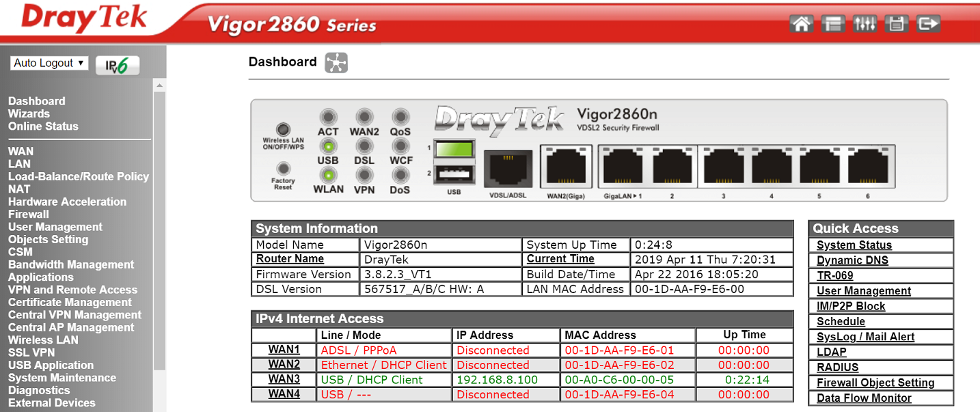Click the green USB LED indicator
The width and height of the screenshot is (980, 412).
(329, 146)
